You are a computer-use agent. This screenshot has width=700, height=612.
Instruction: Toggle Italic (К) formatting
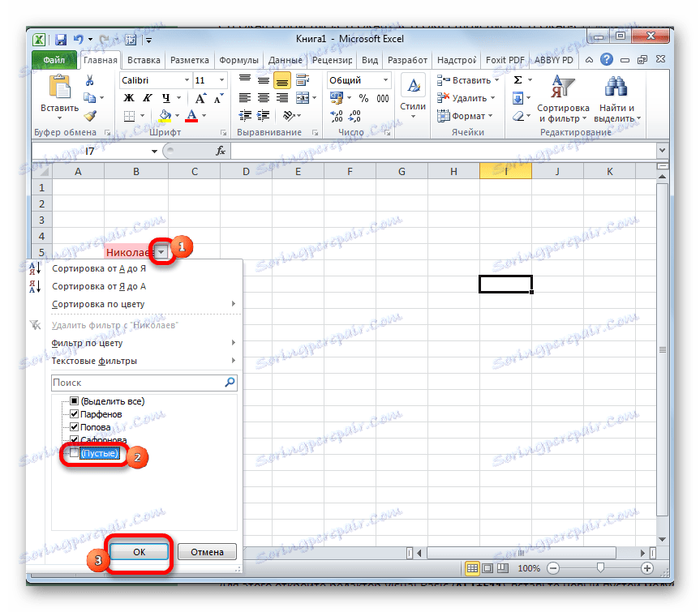pos(148,98)
